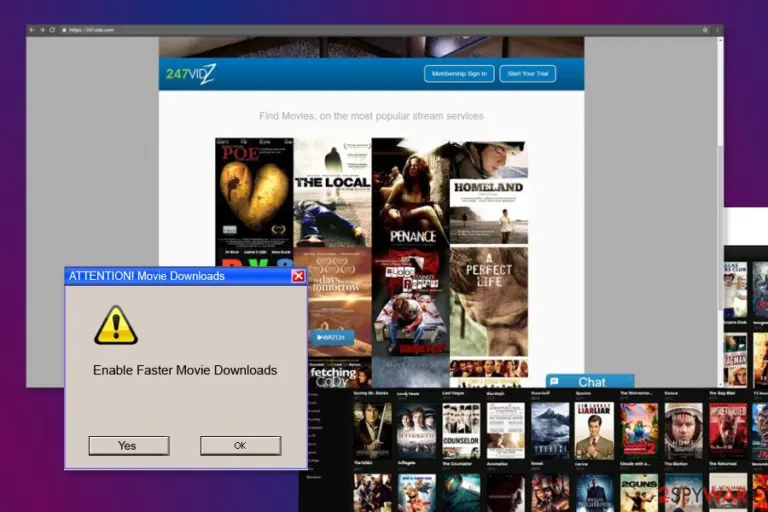Click the address bar URL field
The height and width of the screenshot is (512, 768).
pyautogui.click(x=382, y=30)
